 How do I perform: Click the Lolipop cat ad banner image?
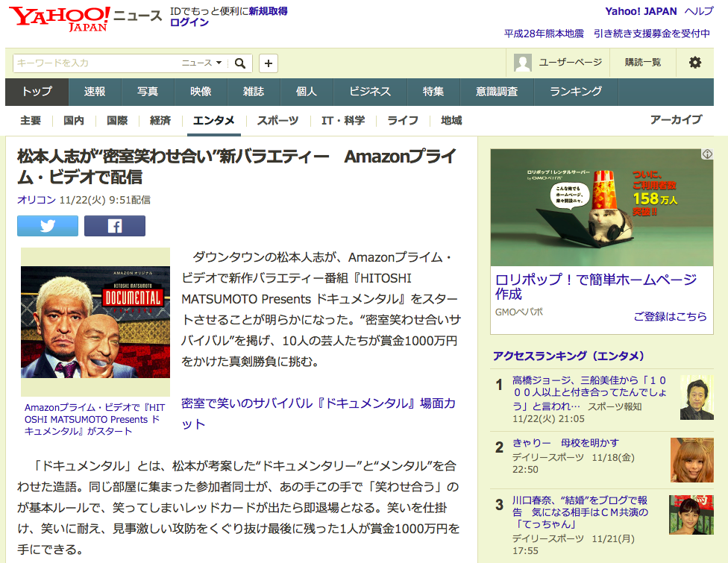(x=602, y=207)
